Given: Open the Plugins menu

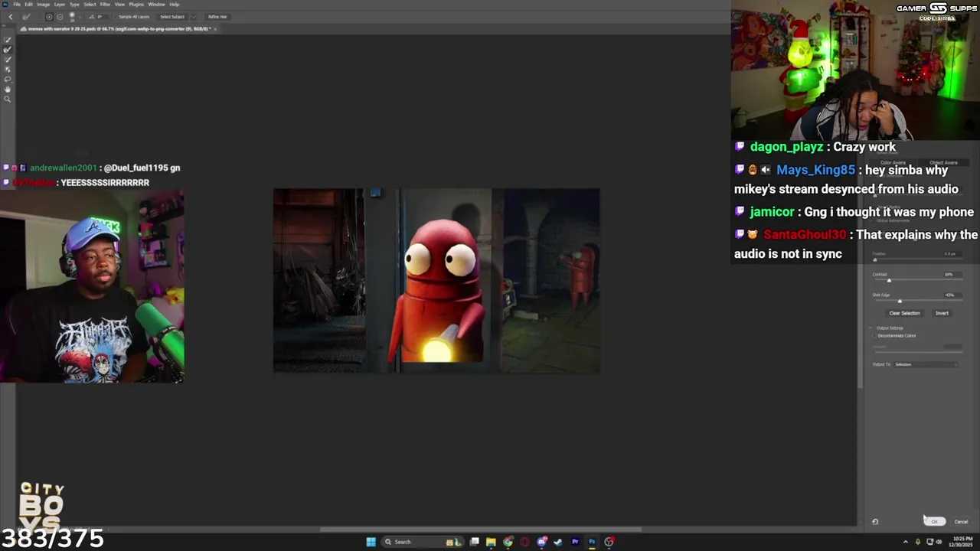Looking at the screenshot, I should coord(136,4).
